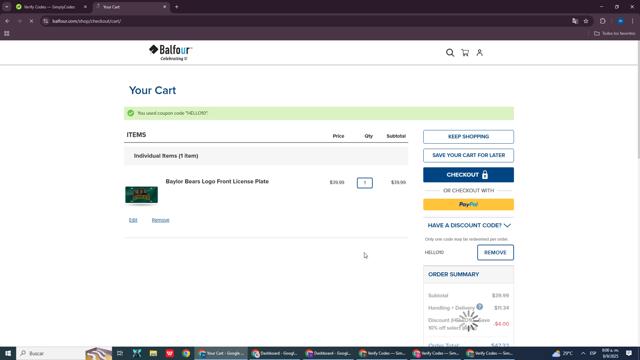Show hidden system tray icons
This screenshot has height=360, width=640.
[x=583, y=353]
